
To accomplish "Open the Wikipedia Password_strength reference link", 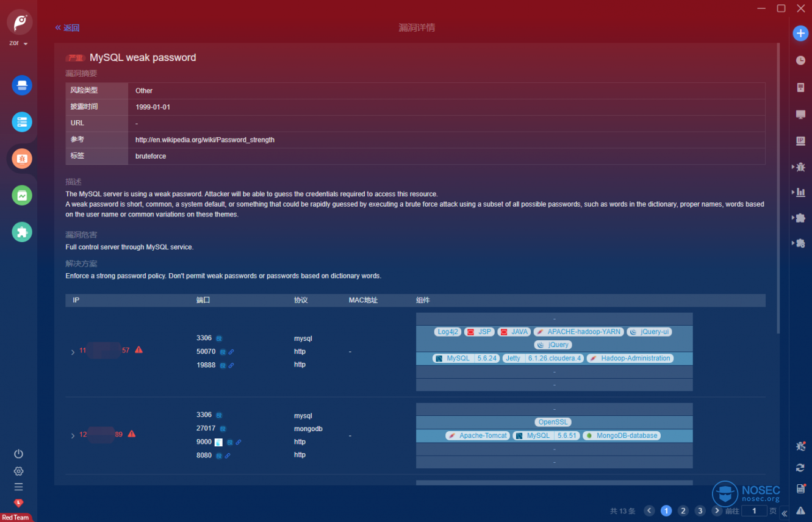I will [x=205, y=140].
